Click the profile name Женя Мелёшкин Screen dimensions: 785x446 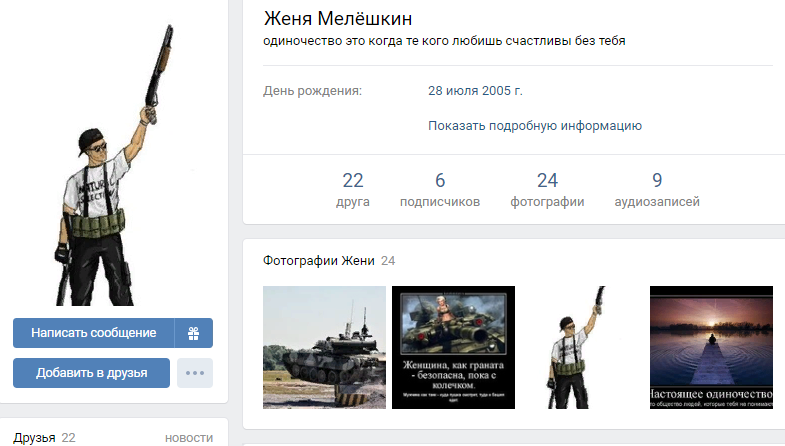click(338, 19)
